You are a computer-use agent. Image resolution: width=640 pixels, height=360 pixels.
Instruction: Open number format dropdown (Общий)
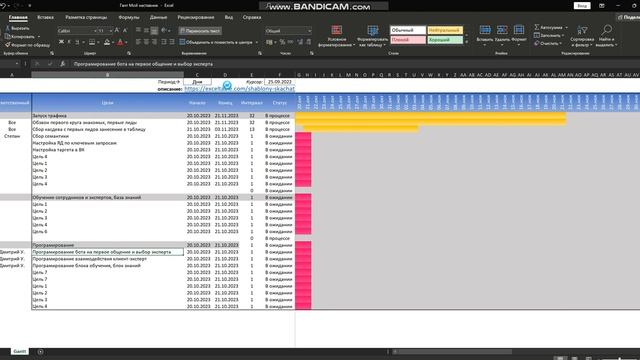pos(309,31)
